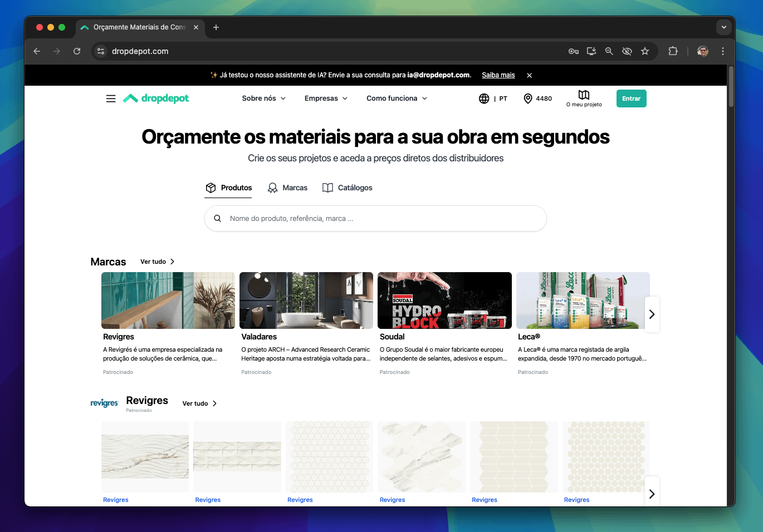Go back with browser back arrow
763x532 pixels.
[x=37, y=51]
